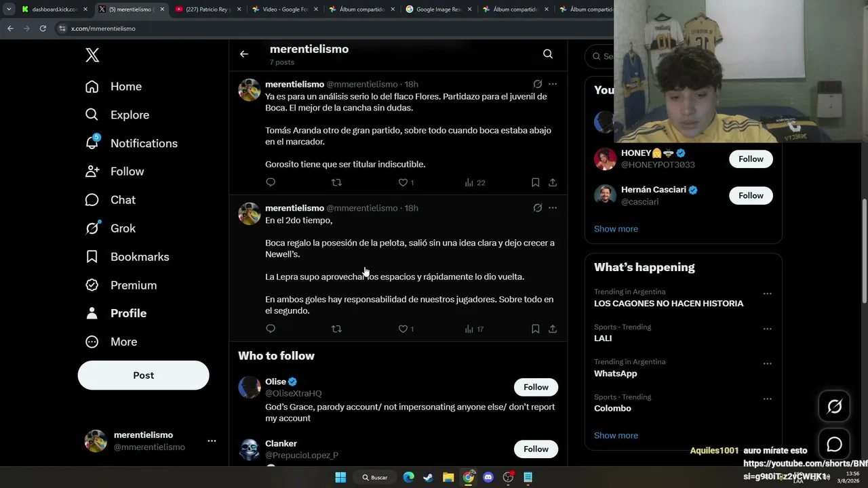Open Grok actions on "En el 2do tiempo" post

pyautogui.click(x=537, y=208)
